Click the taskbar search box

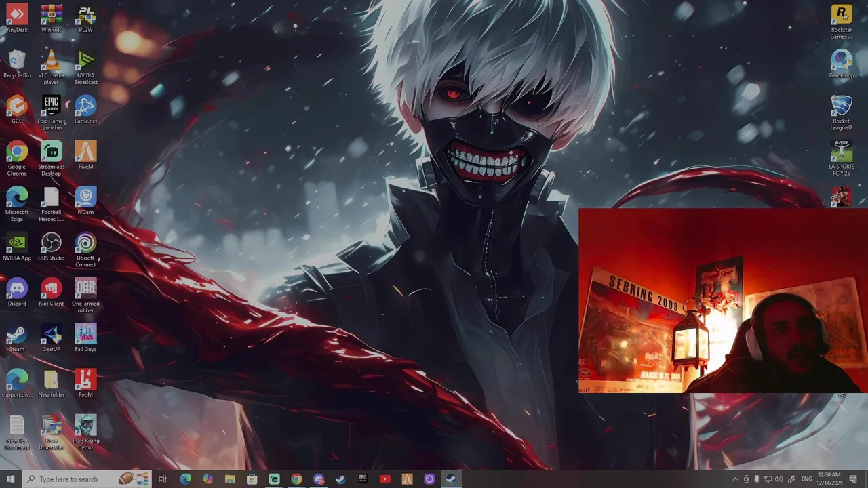(87, 479)
